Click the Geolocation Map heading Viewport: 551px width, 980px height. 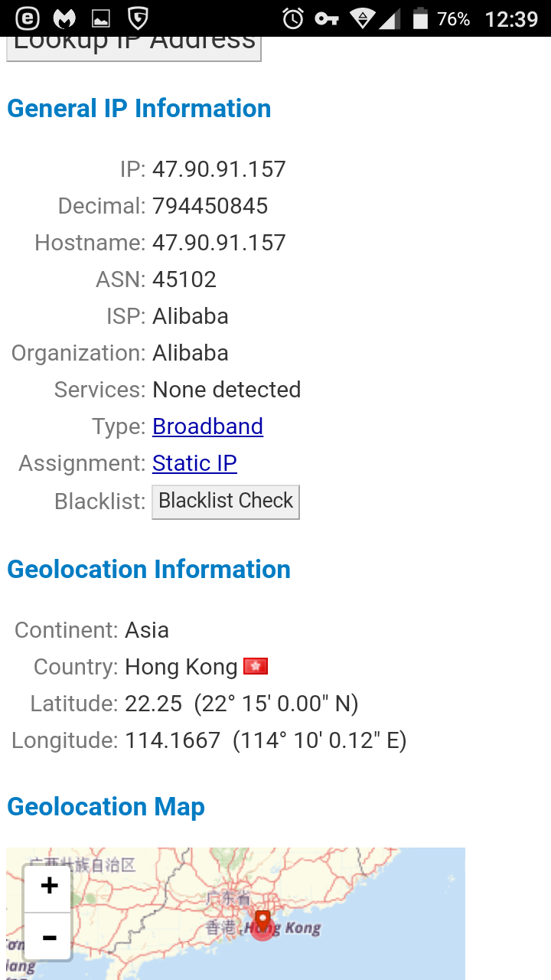pos(106,807)
